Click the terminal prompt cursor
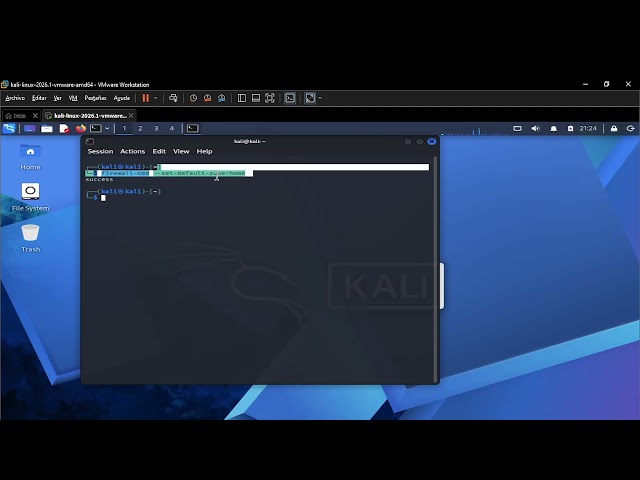Viewport: 640px width, 480px height. (x=103, y=198)
